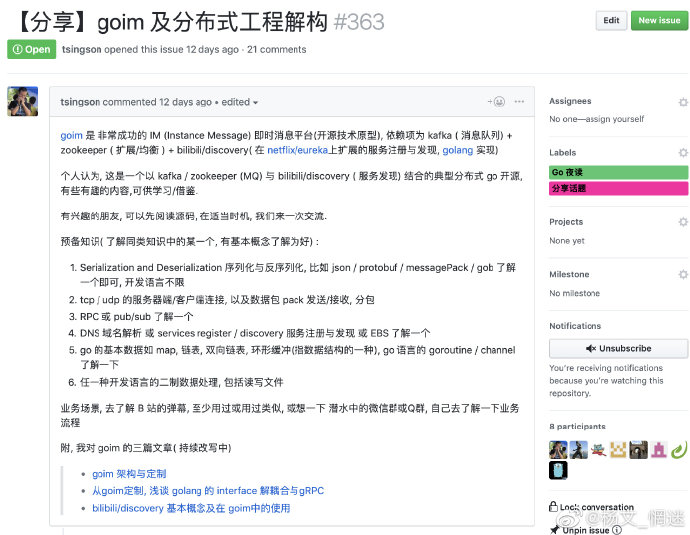Open the Labels gear settings
The width and height of the screenshot is (690, 535).
(x=683, y=153)
